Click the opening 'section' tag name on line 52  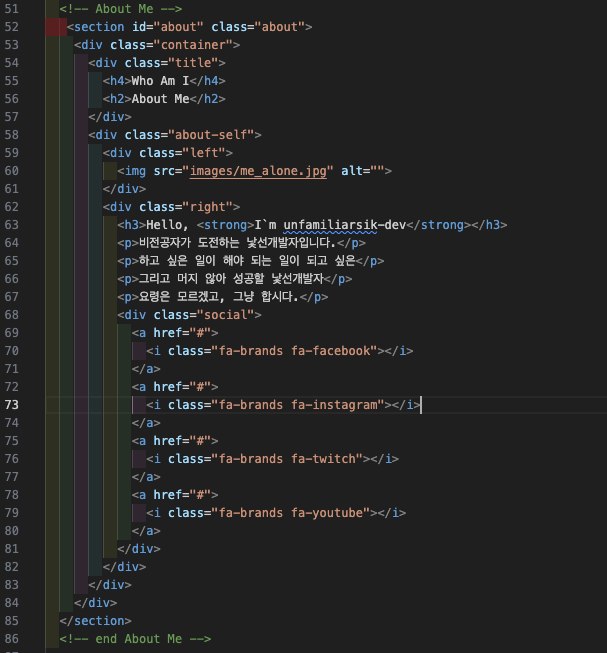click(99, 27)
